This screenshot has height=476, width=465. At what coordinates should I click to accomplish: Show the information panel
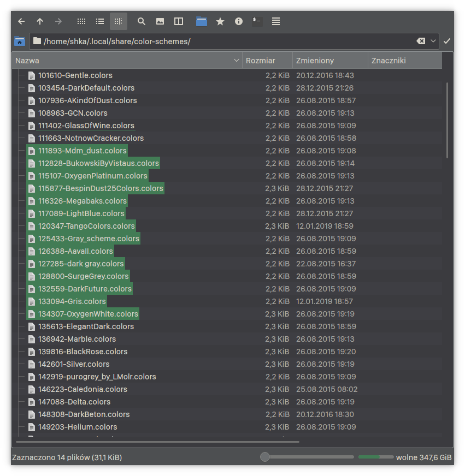[x=239, y=21]
